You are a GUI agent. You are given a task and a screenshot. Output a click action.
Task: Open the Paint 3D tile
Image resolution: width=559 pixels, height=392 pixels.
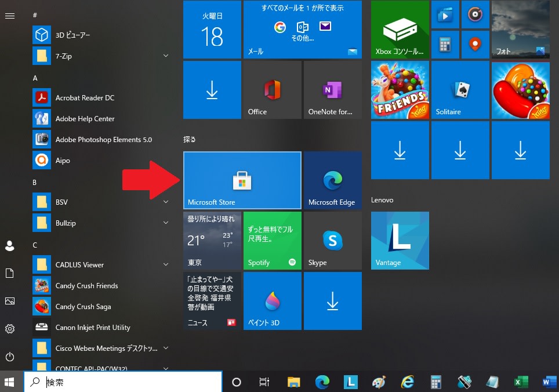pos(273,301)
